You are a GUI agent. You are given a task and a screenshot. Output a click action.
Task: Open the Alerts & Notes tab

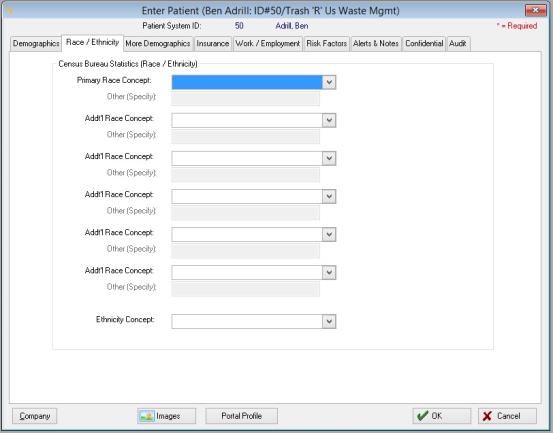[x=376, y=44]
